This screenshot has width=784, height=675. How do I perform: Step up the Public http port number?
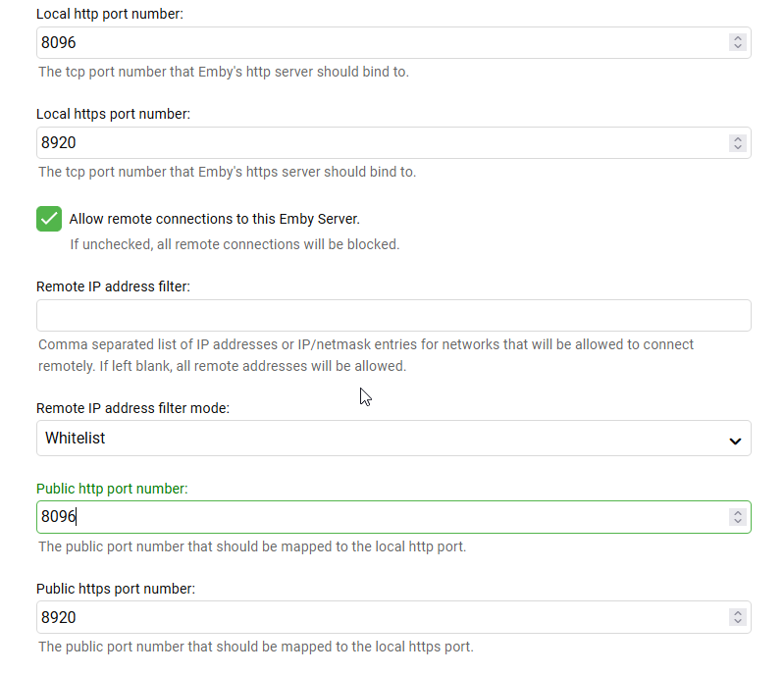pyautogui.click(x=738, y=513)
